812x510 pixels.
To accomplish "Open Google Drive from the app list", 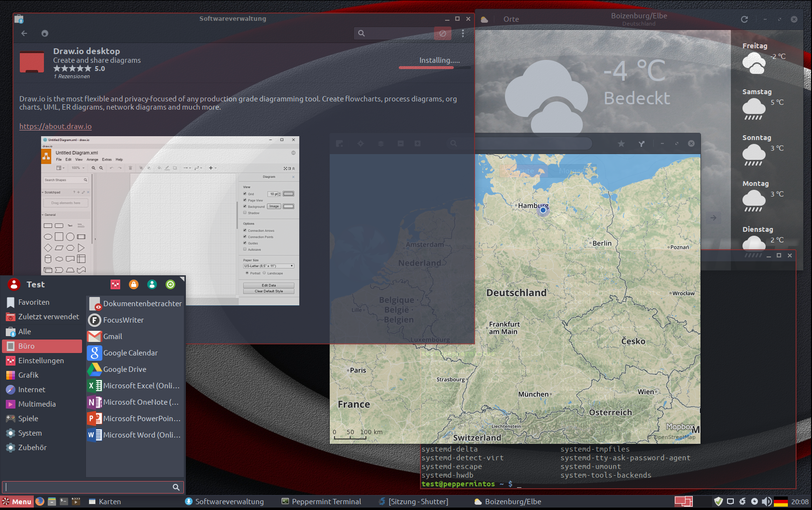I will pyautogui.click(x=125, y=369).
